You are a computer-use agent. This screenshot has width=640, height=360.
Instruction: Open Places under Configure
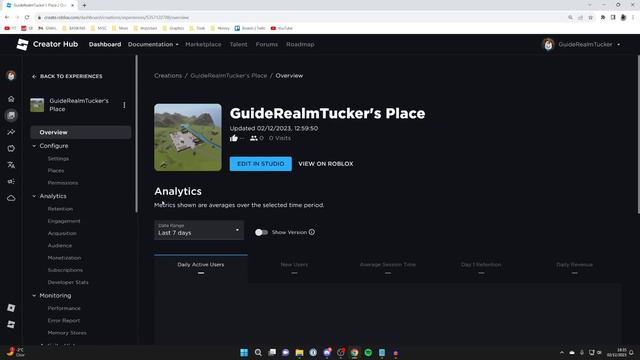click(x=56, y=171)
